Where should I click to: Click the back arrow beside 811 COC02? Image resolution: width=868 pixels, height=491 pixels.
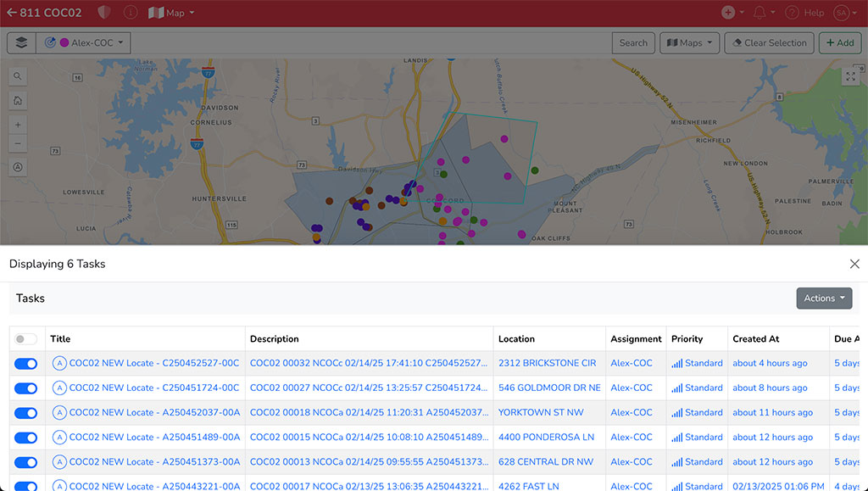click(x=12, y=13)
